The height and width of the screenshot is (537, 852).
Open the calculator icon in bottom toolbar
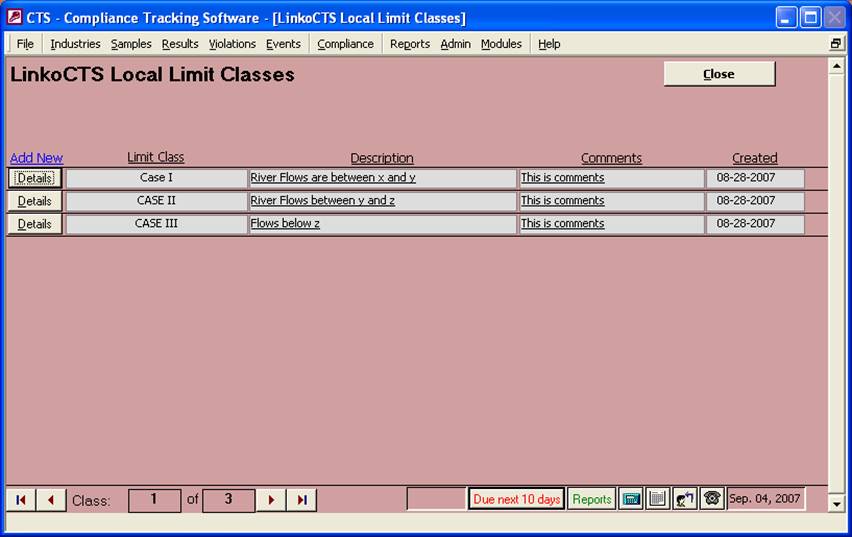(630, 498)
